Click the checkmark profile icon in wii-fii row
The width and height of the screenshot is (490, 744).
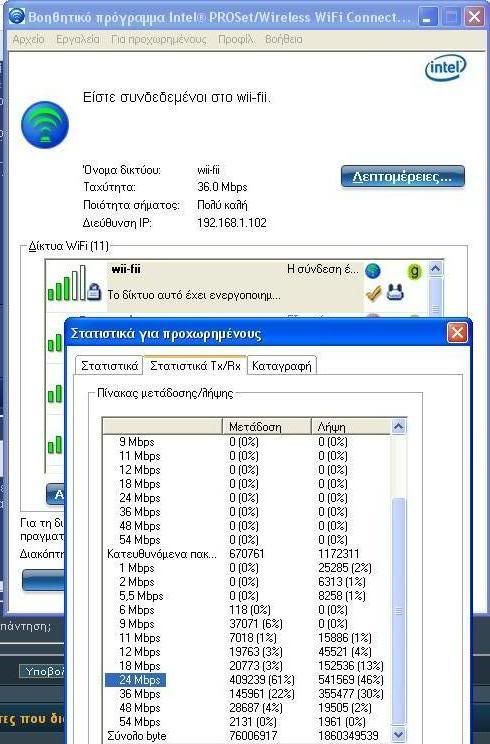(373, 294)
